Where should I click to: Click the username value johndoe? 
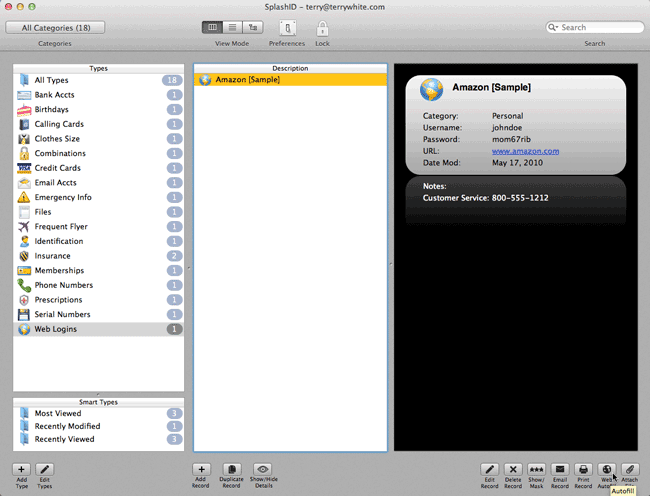click(507, 128)
